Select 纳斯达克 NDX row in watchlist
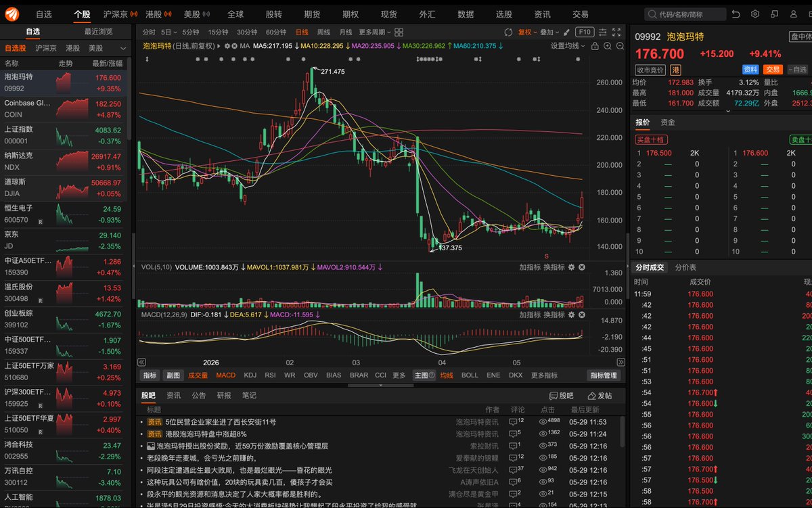This screenshot has height=508, width=812. (64, 161)
